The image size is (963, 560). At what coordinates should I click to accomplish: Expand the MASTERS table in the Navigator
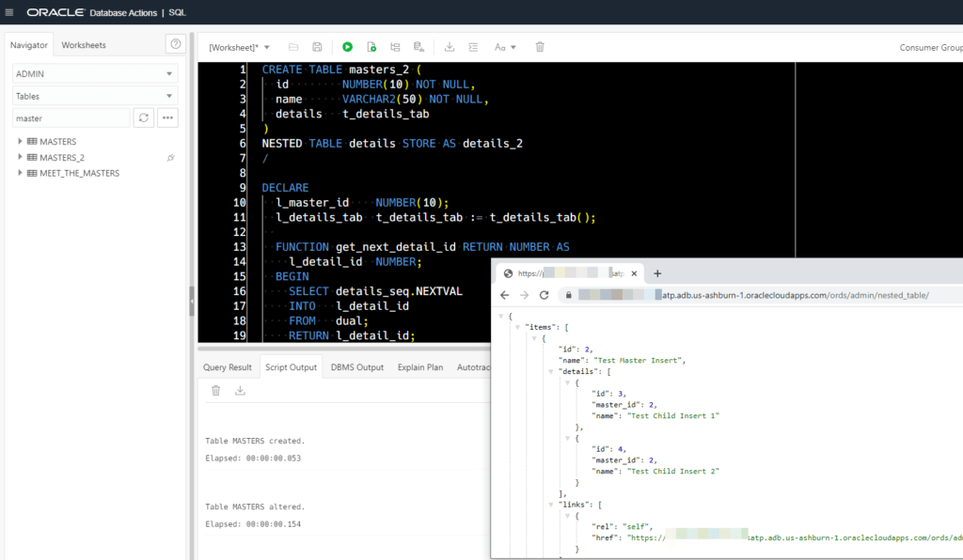click(x=19, y=141)
